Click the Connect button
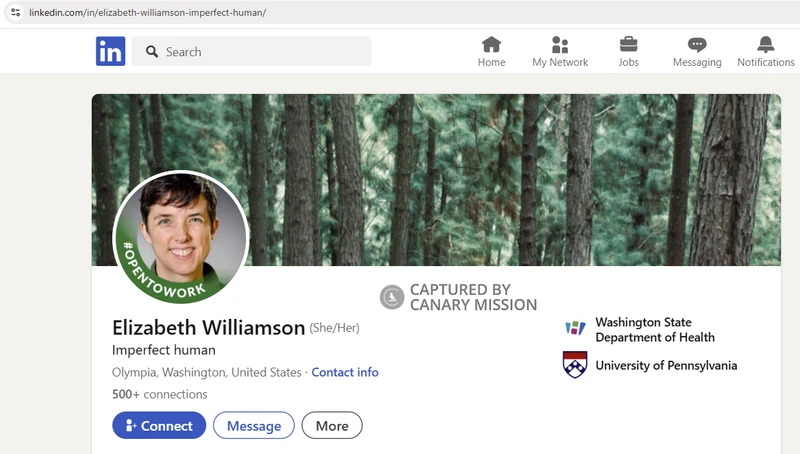 [x=159, y=425]
